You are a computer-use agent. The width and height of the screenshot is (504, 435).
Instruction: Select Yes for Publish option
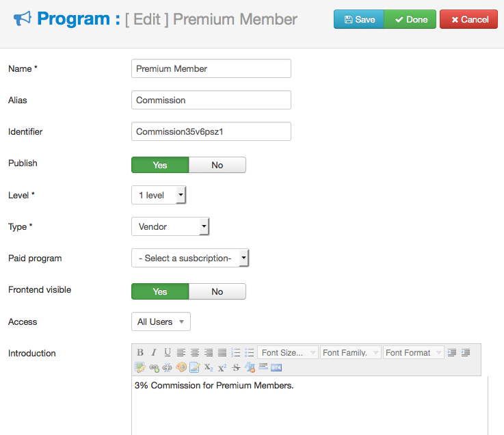coord(160,165)
